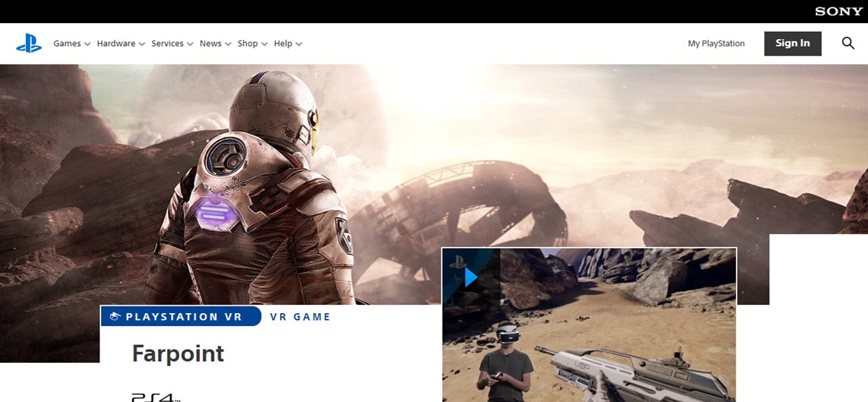868x402 pixels.
Task: Open the search magnifier icon
Action: tap(848, 43)
